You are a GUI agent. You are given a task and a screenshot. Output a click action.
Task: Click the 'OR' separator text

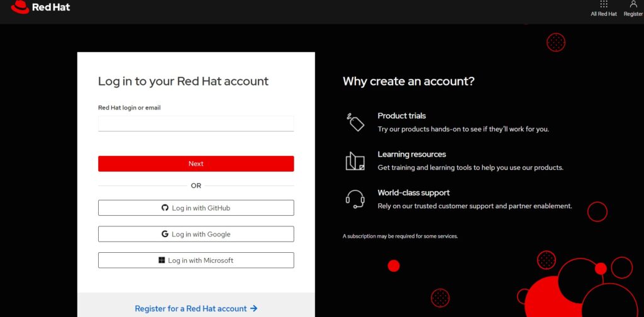pyautogui.click(x=196, y=186)
